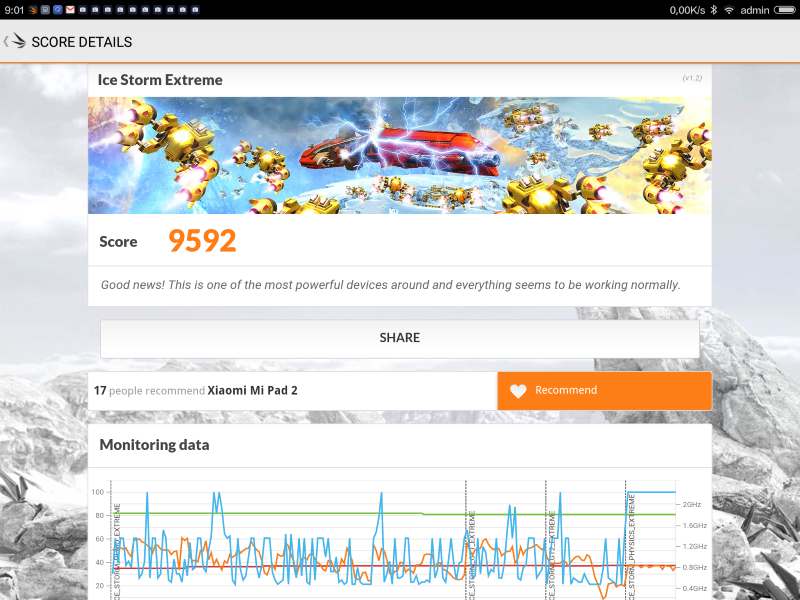Tap the 1.2GHz frequency axis label
Image resolution: width=800 pixels, height=600 pixels.
click(x=694, y=546)
